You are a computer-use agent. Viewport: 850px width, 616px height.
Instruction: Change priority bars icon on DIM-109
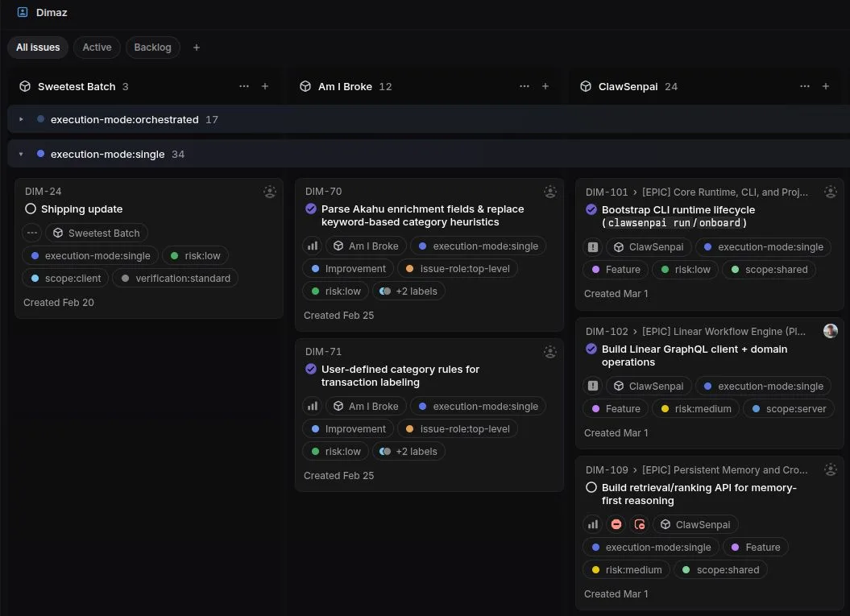coord(592,524)
